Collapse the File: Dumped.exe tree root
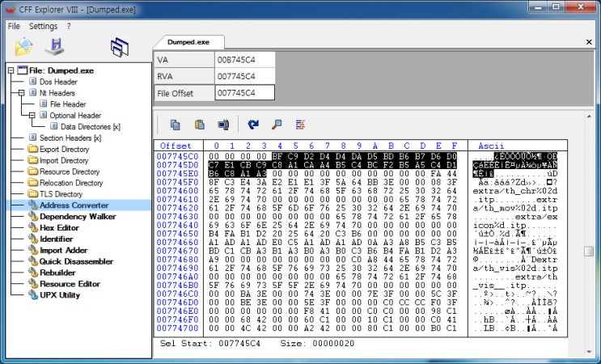 [x=11, y=70]
